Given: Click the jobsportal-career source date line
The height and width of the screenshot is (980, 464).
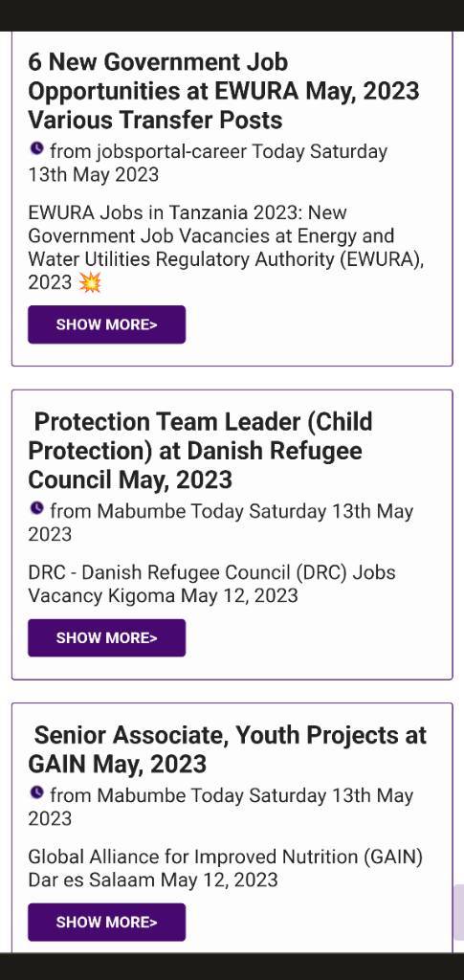Looking at the screenshot, I should click(x=208, y=163).
